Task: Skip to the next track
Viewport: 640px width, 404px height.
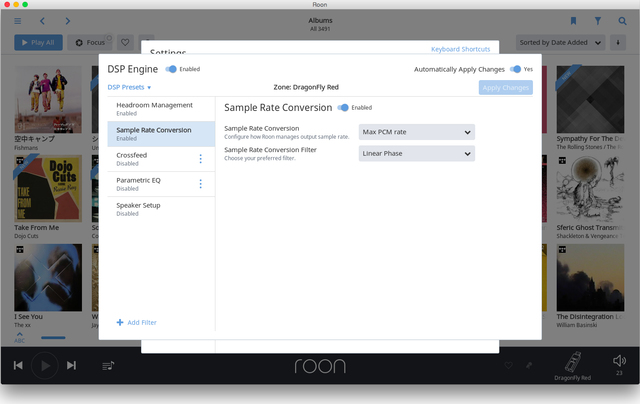Action: (x=71, y=365)
